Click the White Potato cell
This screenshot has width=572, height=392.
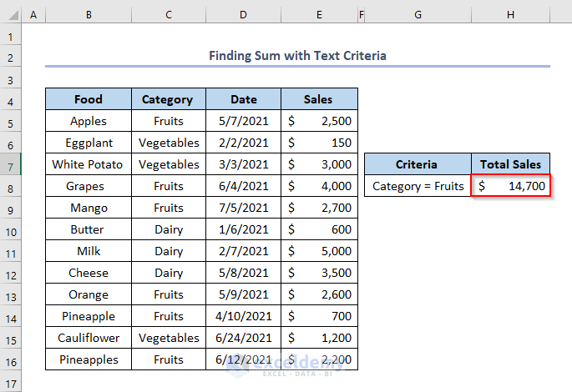[x=88, y=164]
